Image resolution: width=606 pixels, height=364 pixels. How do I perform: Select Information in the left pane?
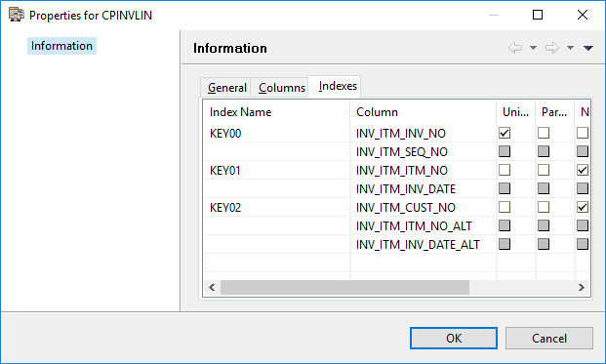61,46
